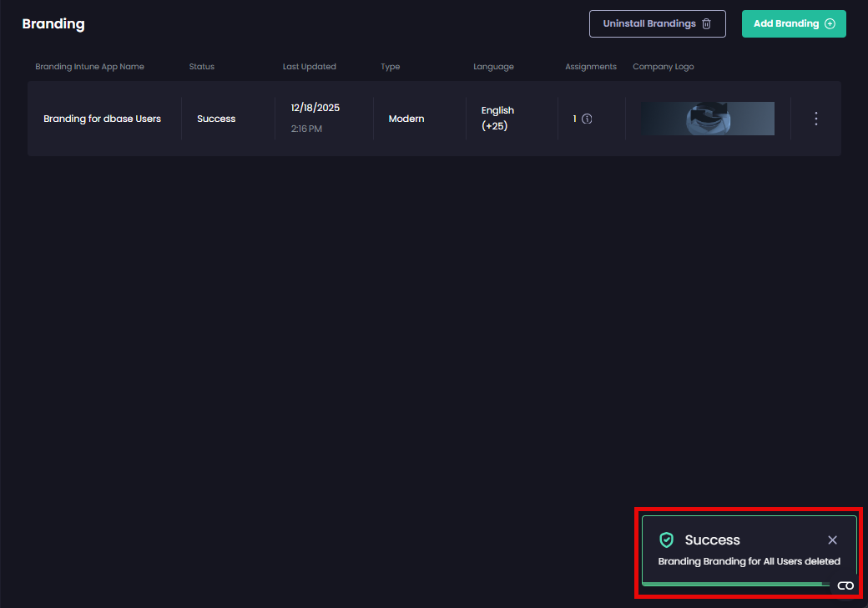
Task: Click the Assignments column header
Action: 591,67
